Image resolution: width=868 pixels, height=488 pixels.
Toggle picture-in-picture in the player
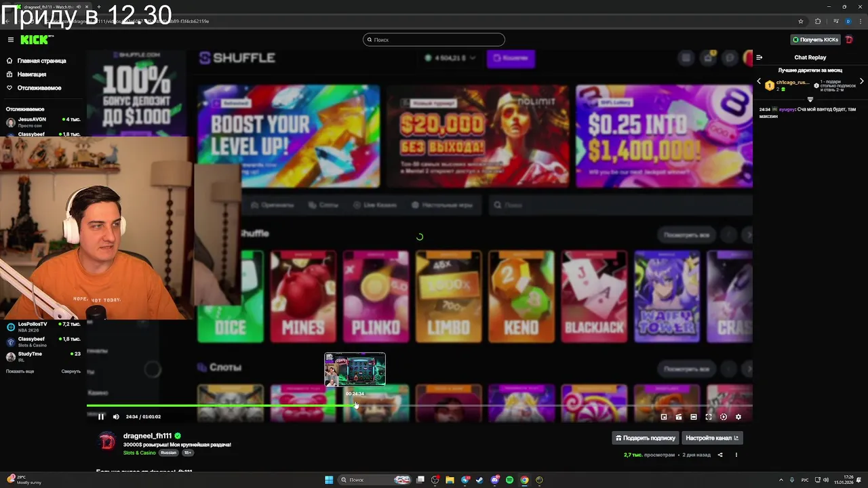click(x=664, y=417)
